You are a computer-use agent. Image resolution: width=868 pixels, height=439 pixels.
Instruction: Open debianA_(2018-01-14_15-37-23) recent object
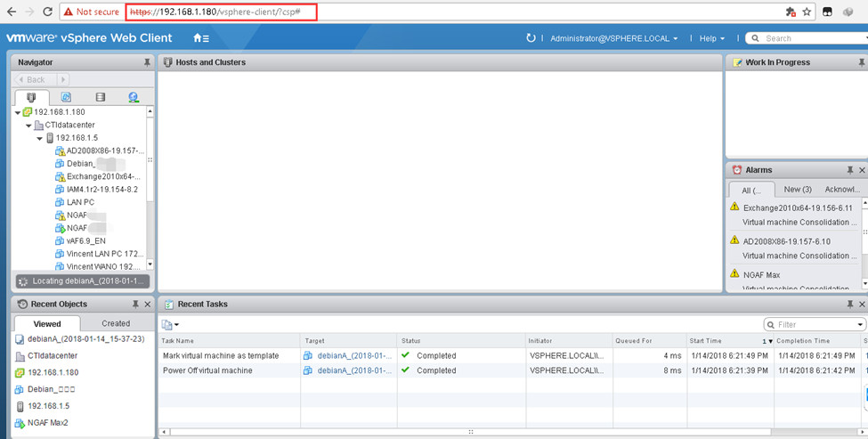(85, 338)
